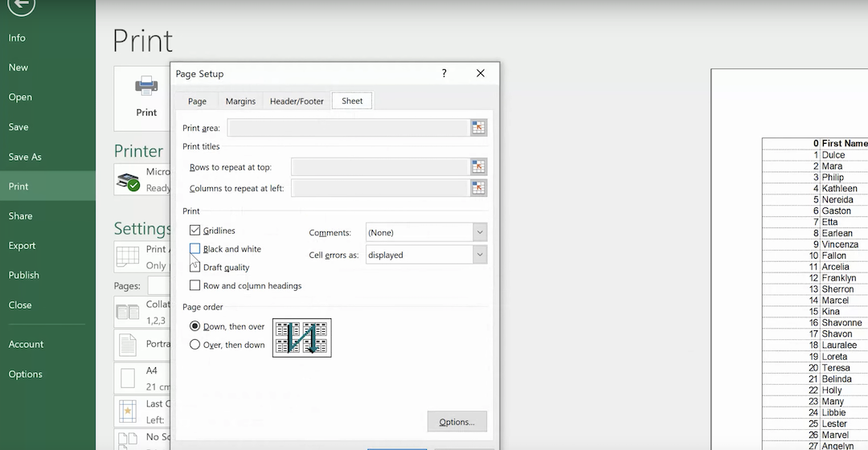Viewport: 868px width, 450px height.
Task: Click the Help question mark in Page Setup
Action: pos(444,73)
